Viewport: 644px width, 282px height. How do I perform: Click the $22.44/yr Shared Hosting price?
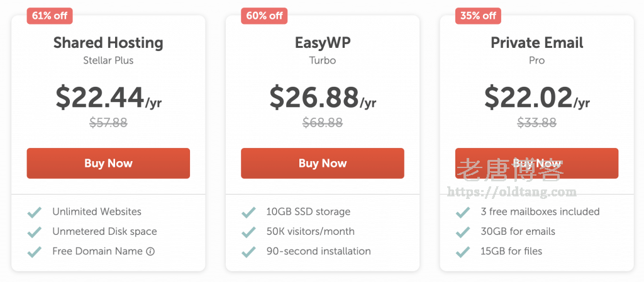108,97
